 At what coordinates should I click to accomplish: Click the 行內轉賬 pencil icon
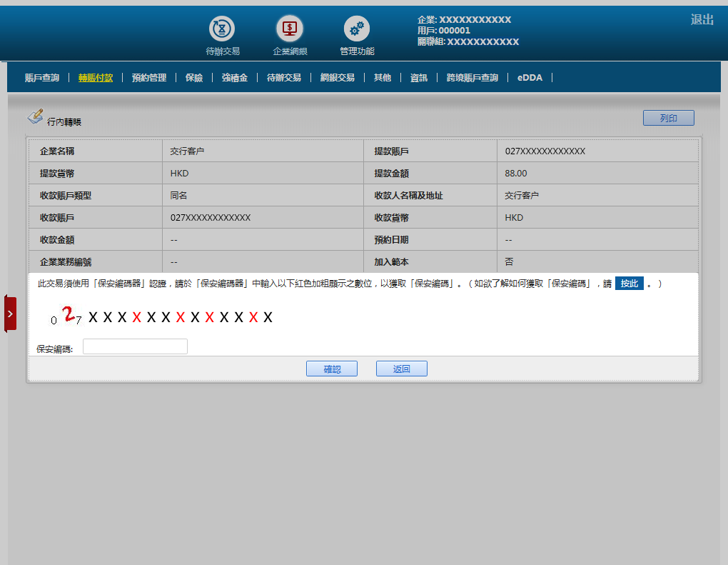click(35, 116)
